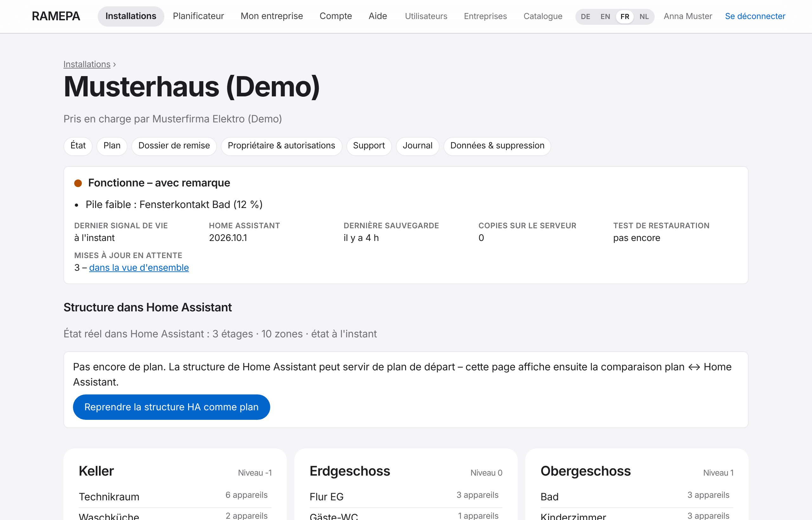Select the Technikraum row

pyautogui.click(x=175, y=496)
